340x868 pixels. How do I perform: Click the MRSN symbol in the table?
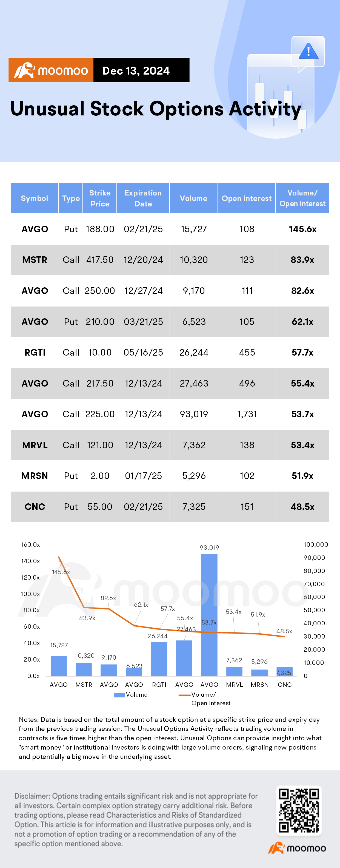35,476
